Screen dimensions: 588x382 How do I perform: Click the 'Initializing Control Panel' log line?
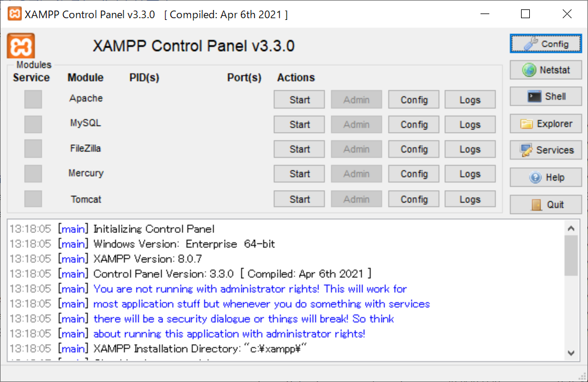pos(154,229)
